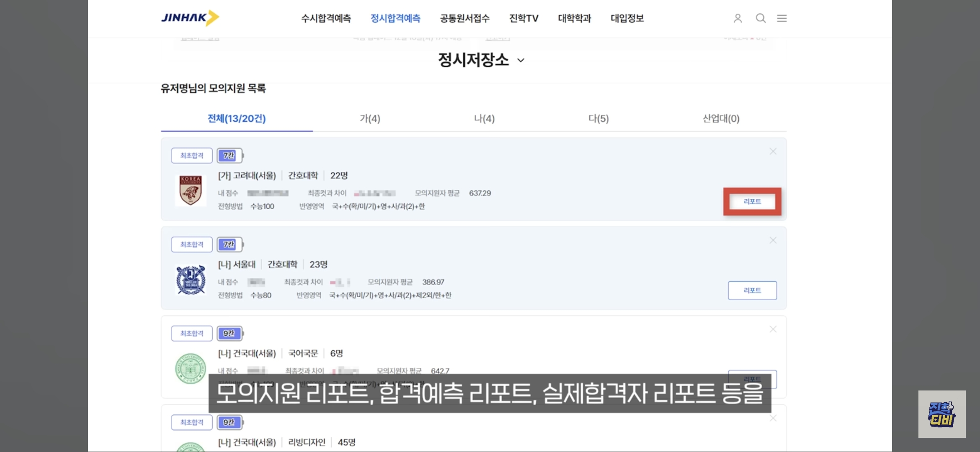Open the 리포트 button for 고려대 간호대학
The height and width of the screenshot is (452, 980).
(x=752, y=202)
